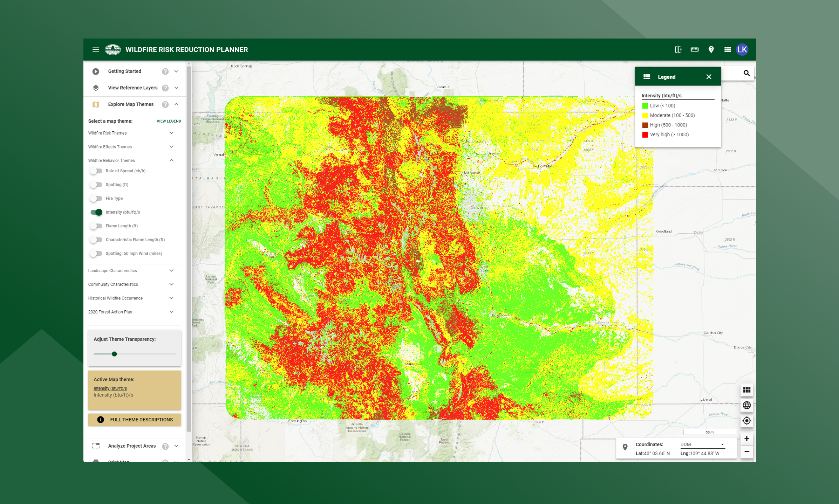
Task: Click the Getting Started play icon
Action: tap(96, 71)
